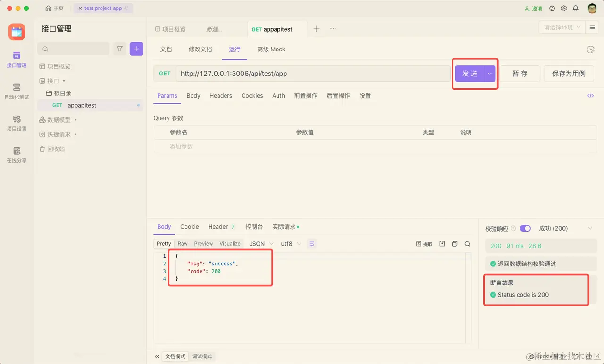Screen dimensions: 604x364
Task: Open the Headers request tab
Action: [221, 96]
